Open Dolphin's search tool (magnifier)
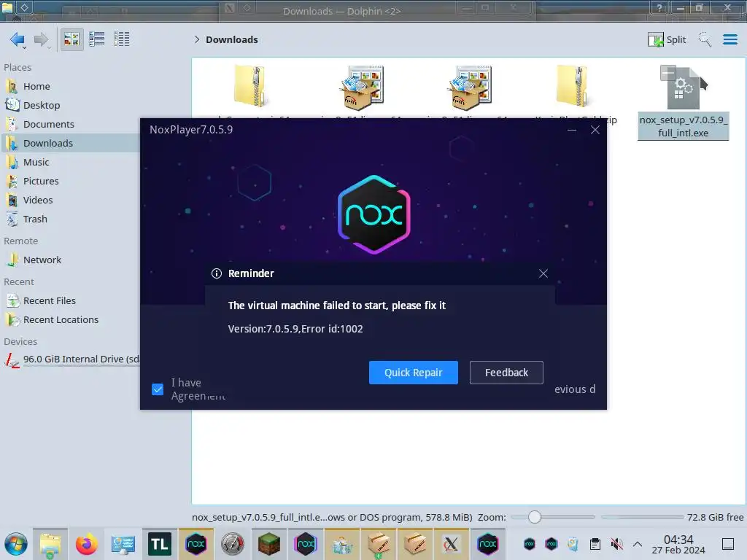The height and width of the screenshot is (560, 747). [x=705, y=39]
